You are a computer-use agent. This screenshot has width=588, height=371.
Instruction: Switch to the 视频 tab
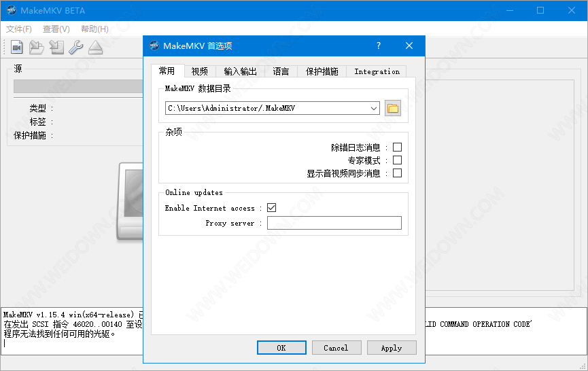click(199, 71)
